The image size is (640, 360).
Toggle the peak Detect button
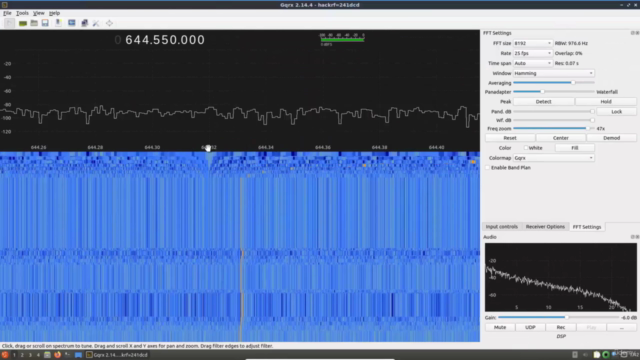pos(543,102)
